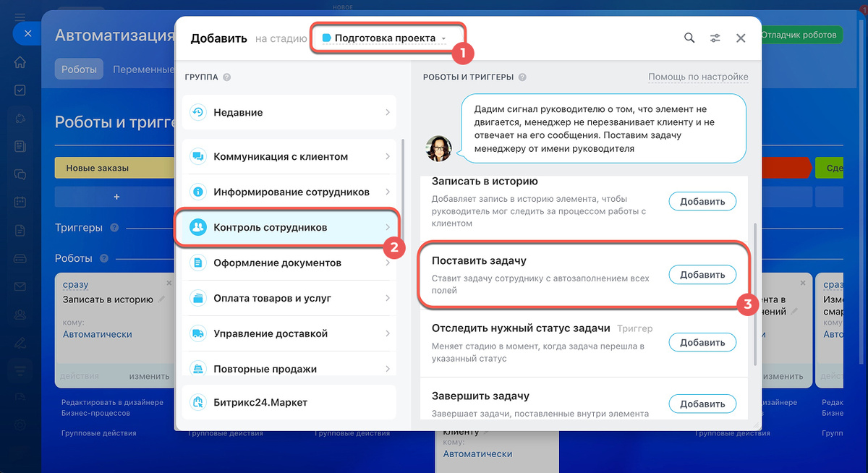Switch to the Переменные tab

click(145, 69)
